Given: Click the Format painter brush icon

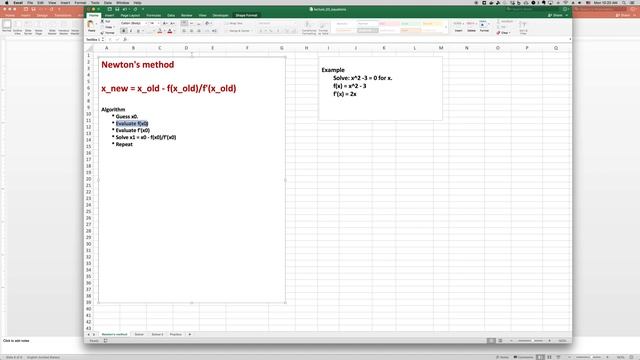Looking at the screenshot, I should pyautogui.click(x=102, y=33).
